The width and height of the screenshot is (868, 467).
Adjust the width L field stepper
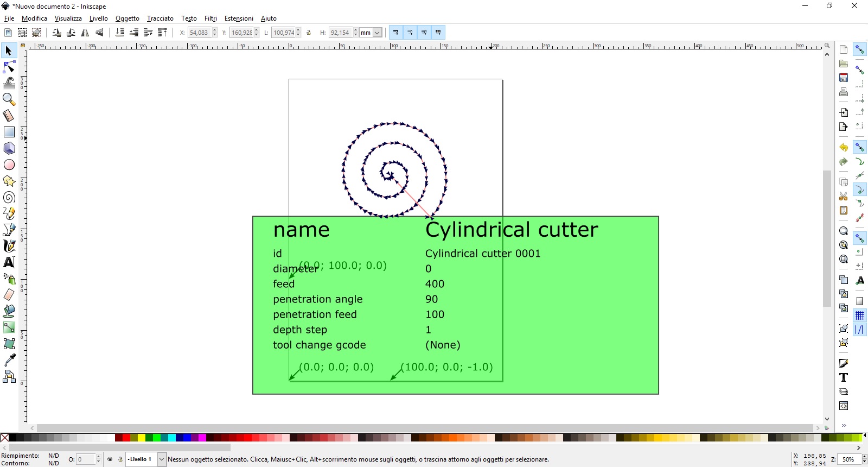[298, 33]
